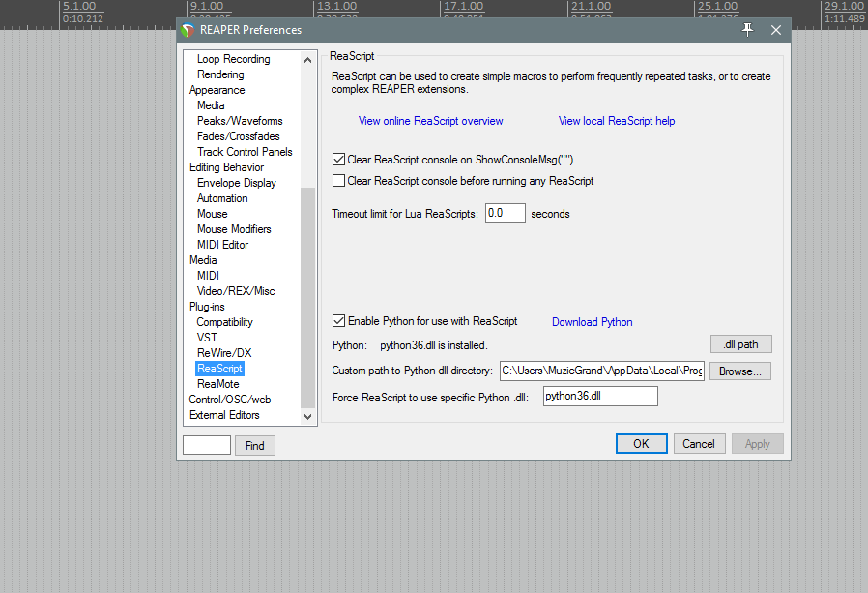
Task: Select Track Control Panels page
Action: pyautogui.click(x=245, y=152)
